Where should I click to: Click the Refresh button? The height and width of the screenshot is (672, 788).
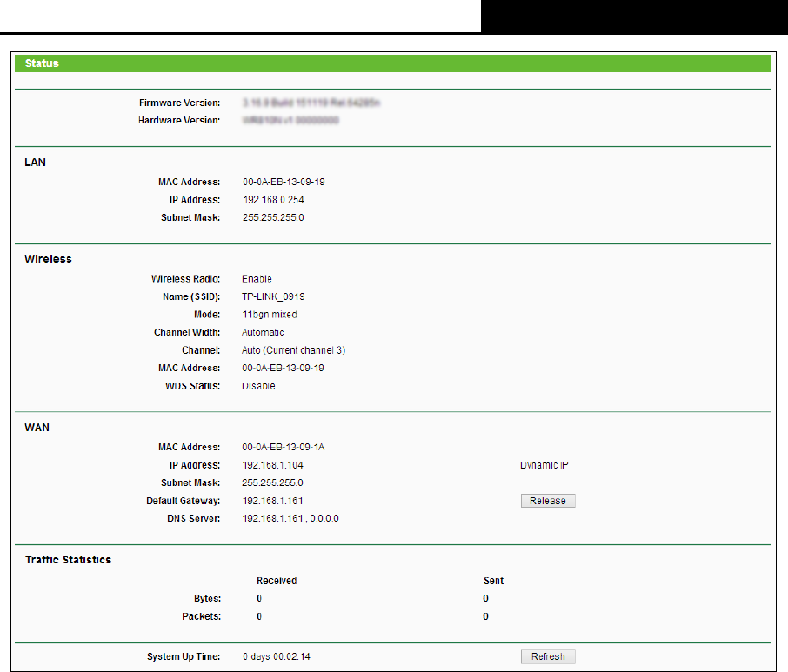point(548,656)
